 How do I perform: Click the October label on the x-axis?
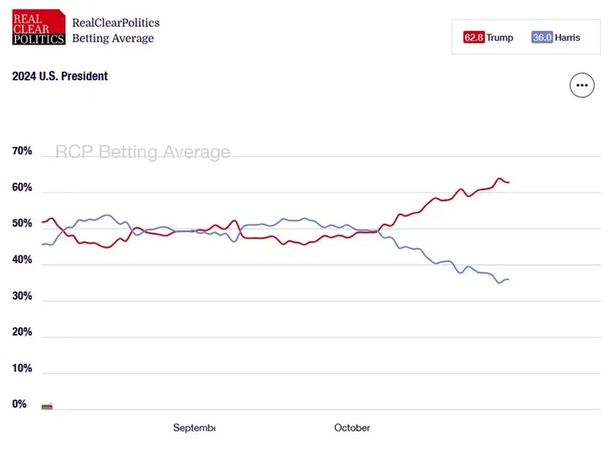[351, 428]
